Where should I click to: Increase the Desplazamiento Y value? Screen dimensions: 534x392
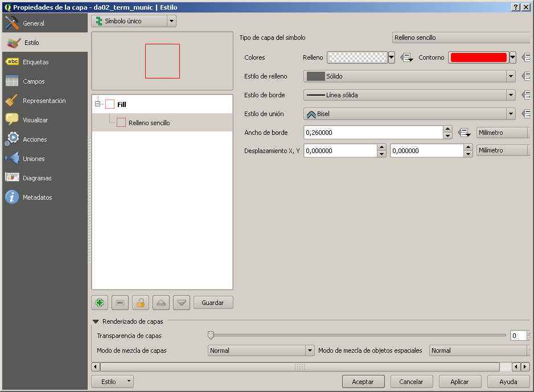tap(469, 147)
